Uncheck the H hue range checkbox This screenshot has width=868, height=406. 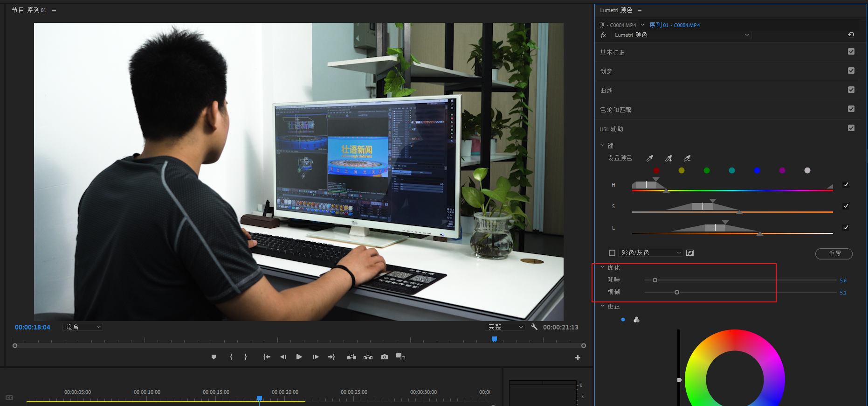tap(846, 185)
